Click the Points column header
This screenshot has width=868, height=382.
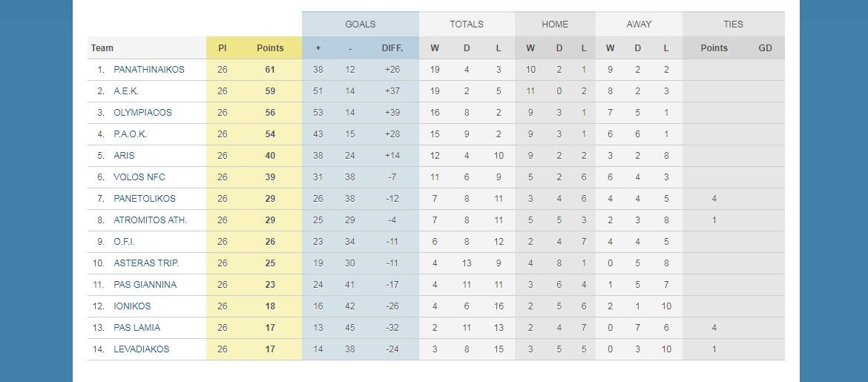tap(270, 48)
